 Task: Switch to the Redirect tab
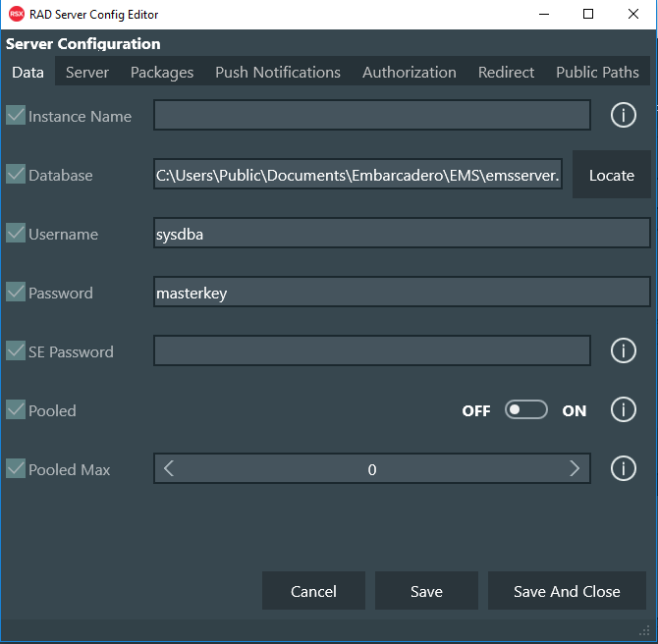(x=506, y=73)
